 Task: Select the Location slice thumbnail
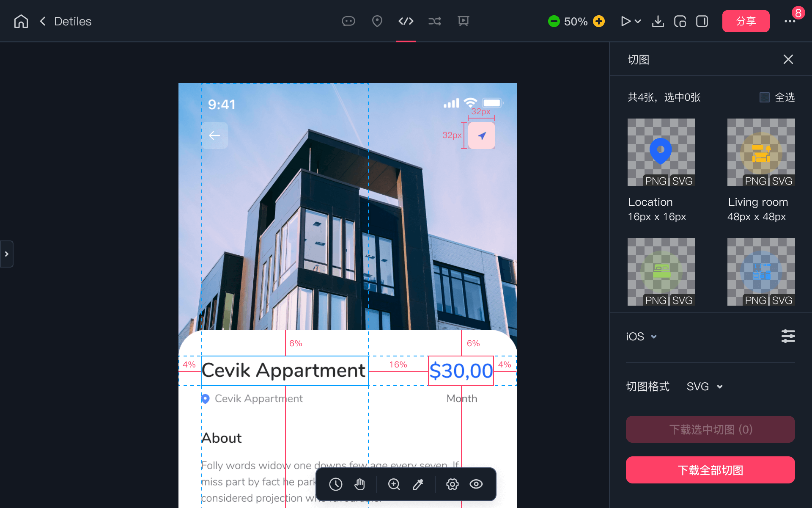coord(661,152)
